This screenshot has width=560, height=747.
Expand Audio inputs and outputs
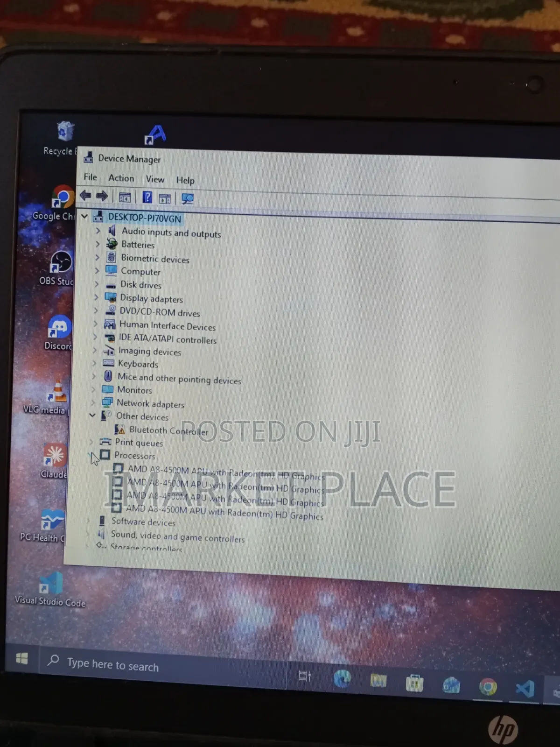pos(98,231)
